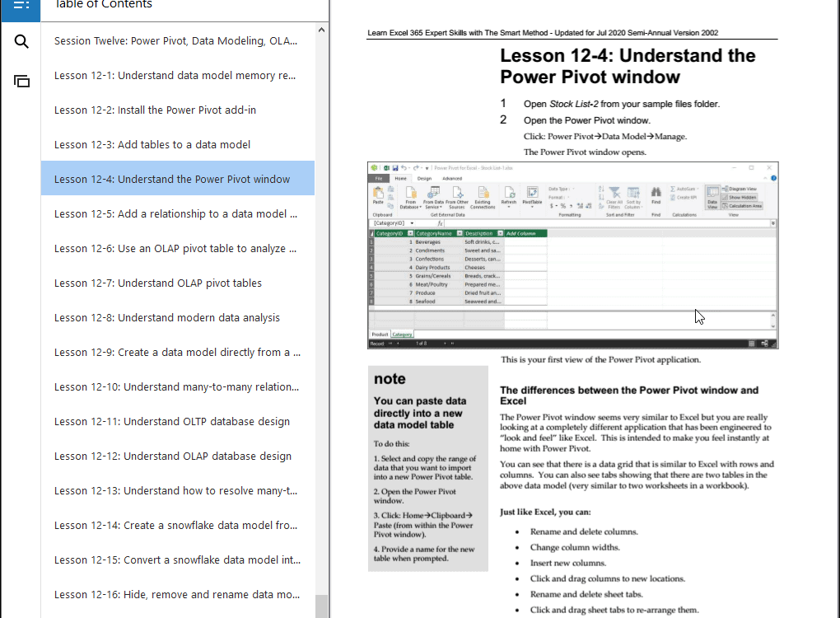
Task: Click bullet 'Rename and delete columns.'
Action: (584, 531)
